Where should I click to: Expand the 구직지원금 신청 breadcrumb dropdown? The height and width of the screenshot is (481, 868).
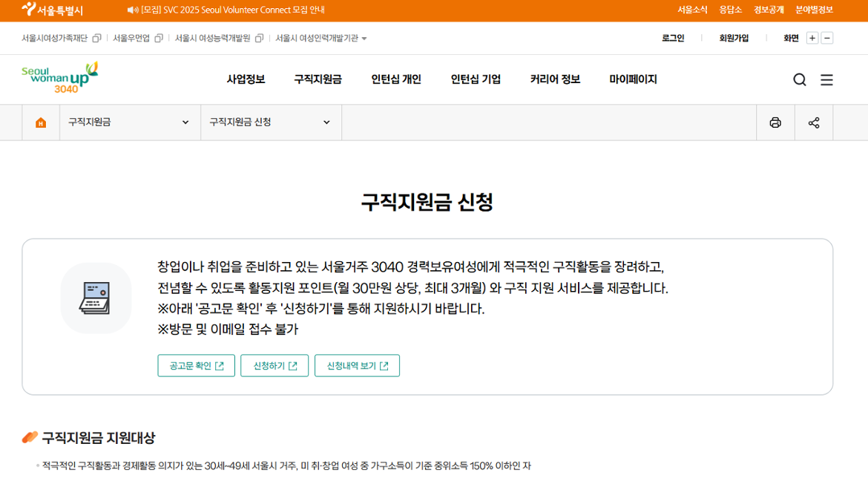(x=326, y=122)
